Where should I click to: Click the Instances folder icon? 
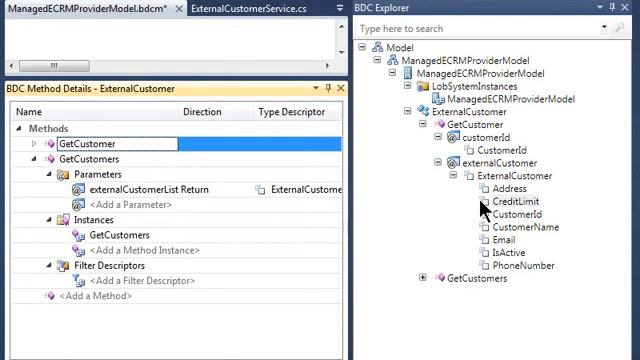[63, 220]
